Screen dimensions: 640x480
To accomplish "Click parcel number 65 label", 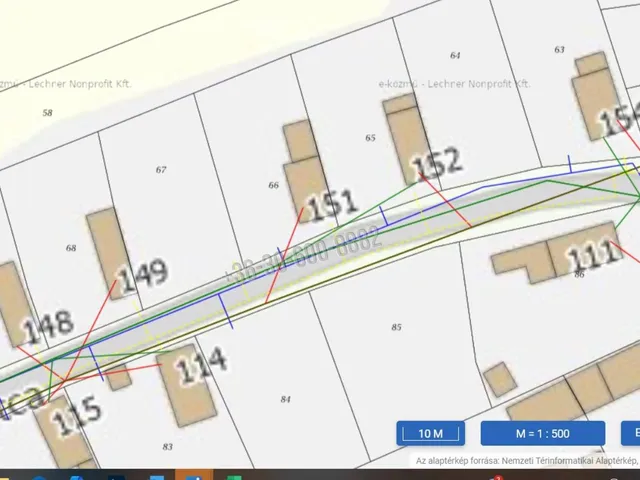I will click(x=371, y=137).
